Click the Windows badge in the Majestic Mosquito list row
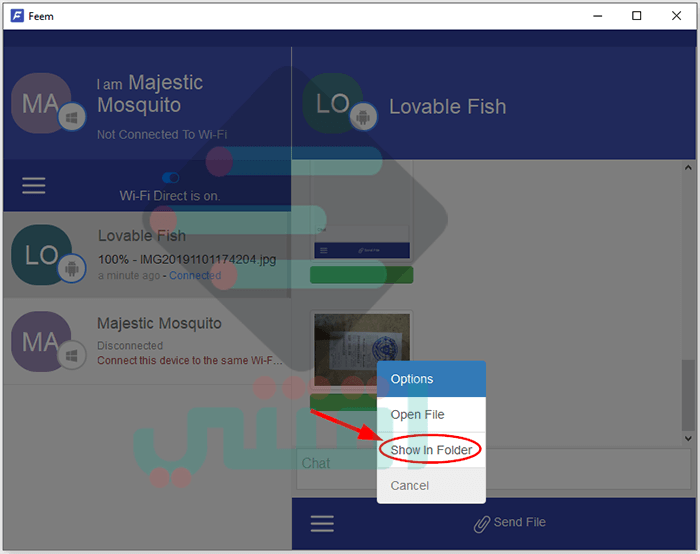The height and width of the screenshot is (554, 700). click(x=72, y=355)
